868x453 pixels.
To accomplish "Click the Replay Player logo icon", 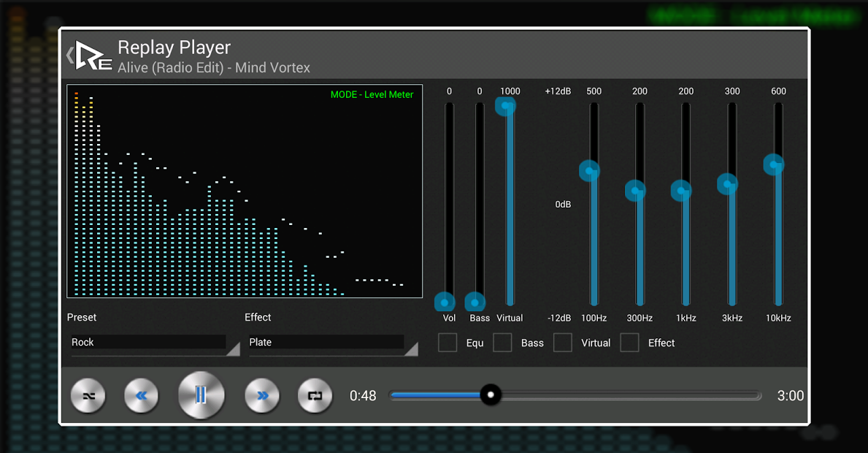I will point(93,56).
